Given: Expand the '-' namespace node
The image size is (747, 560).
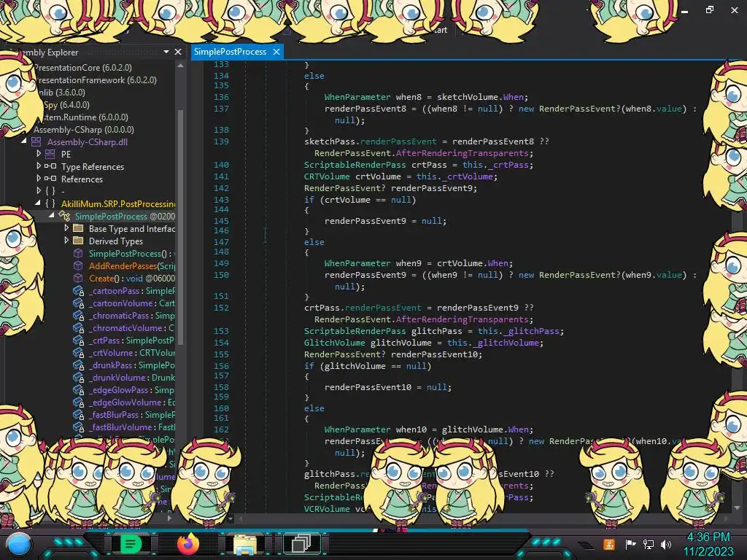Looking at the screenshot, I should click(x=39, y=191).
